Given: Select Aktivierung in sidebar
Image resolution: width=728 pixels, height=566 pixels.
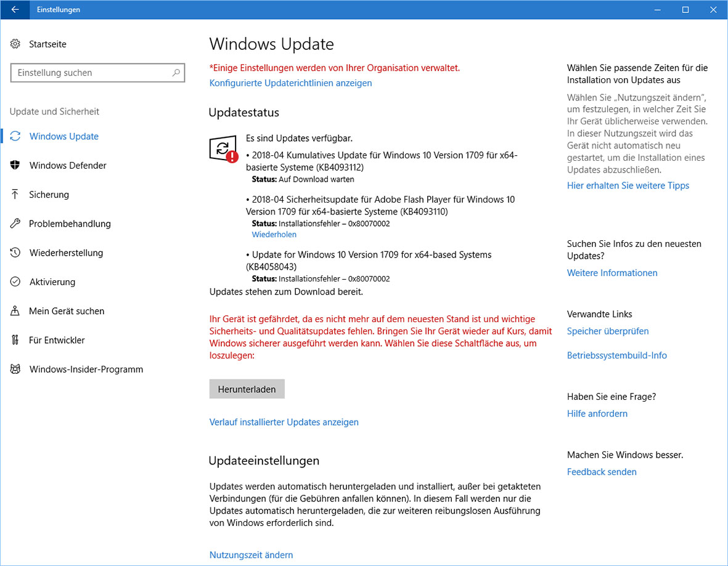Looking at the screenshot, I should pos(52,282).
